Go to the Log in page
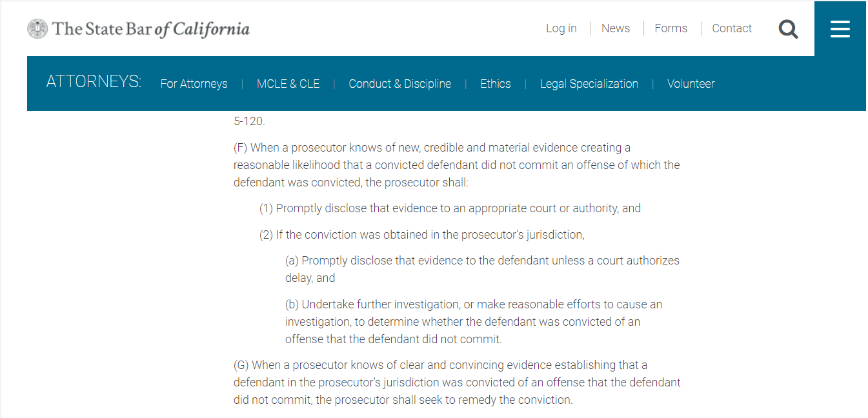 tap(561, 28)
